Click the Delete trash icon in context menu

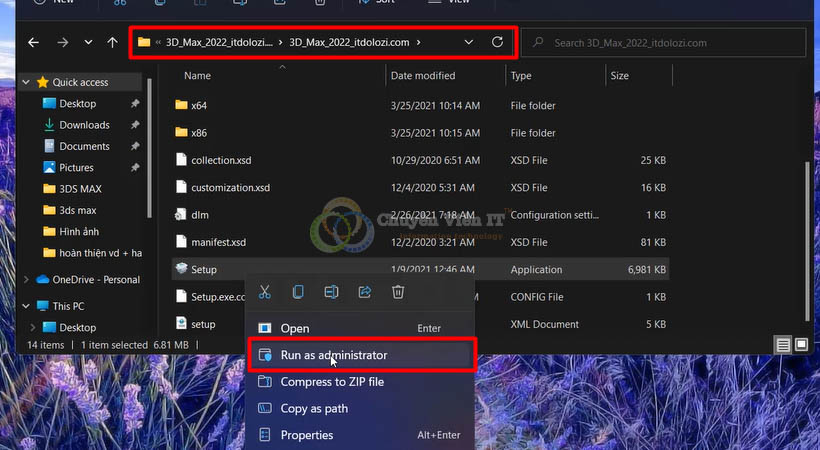pos(398,292)
